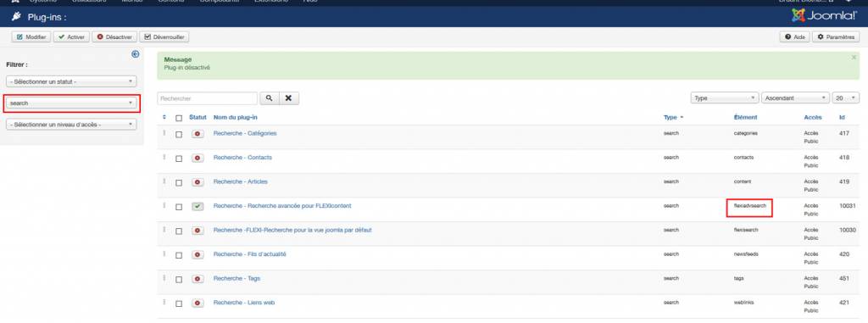Click the Déverrouiller toolbar button
The width and height of the screenshot is (868, 323).
point(164,37)
